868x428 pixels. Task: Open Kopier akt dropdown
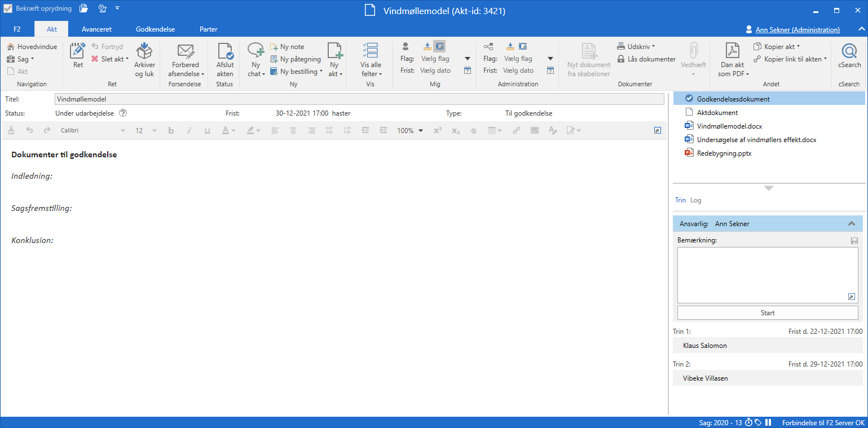[x=777, y=46]
